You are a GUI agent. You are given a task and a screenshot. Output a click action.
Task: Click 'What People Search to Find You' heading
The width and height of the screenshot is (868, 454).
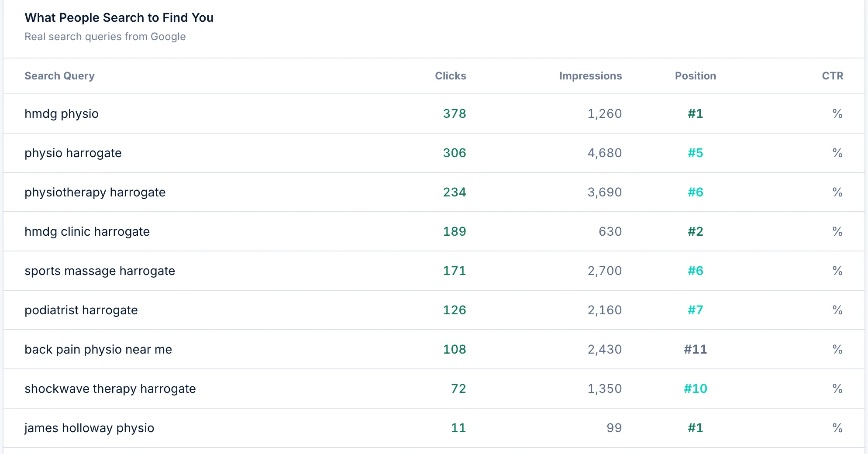119,17
